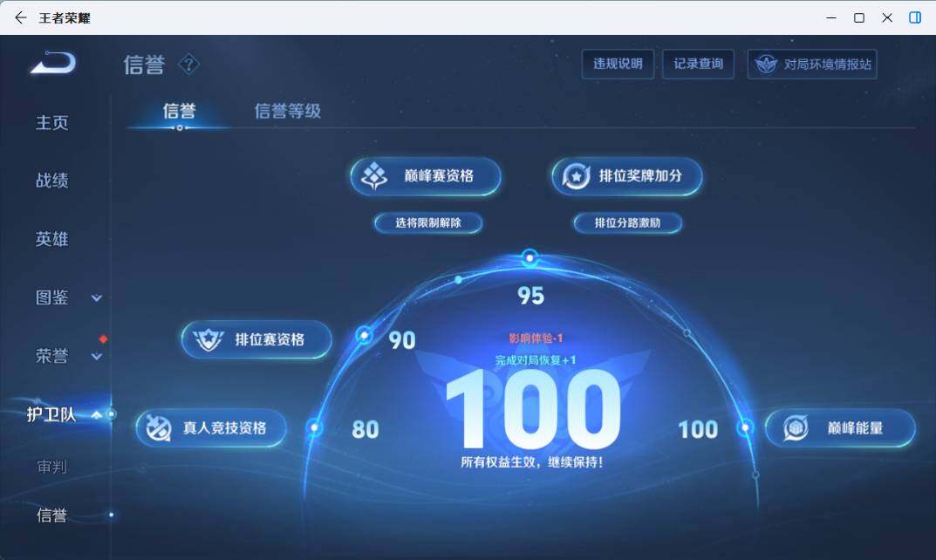Click the 选将限制解除 button
Screen dimensions: 936x560
[x=427, y=223]
